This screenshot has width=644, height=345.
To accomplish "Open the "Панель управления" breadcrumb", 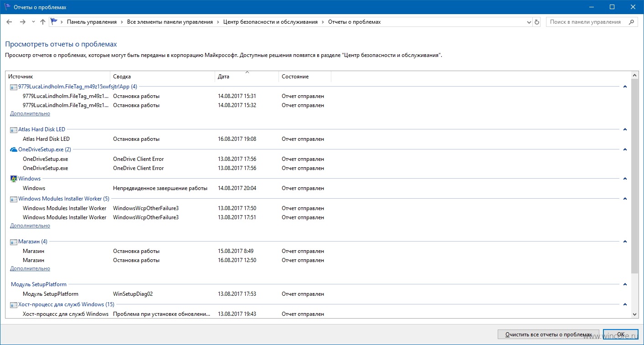I will 92,22.
